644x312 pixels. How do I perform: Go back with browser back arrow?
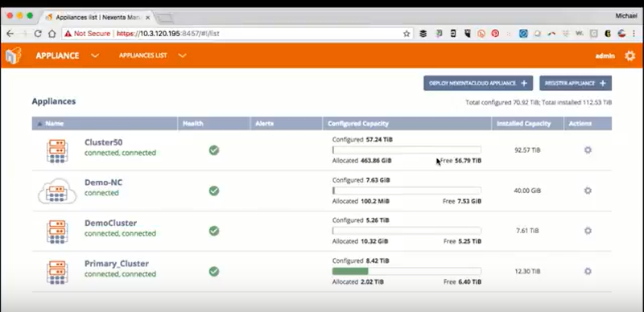[10, 34]
